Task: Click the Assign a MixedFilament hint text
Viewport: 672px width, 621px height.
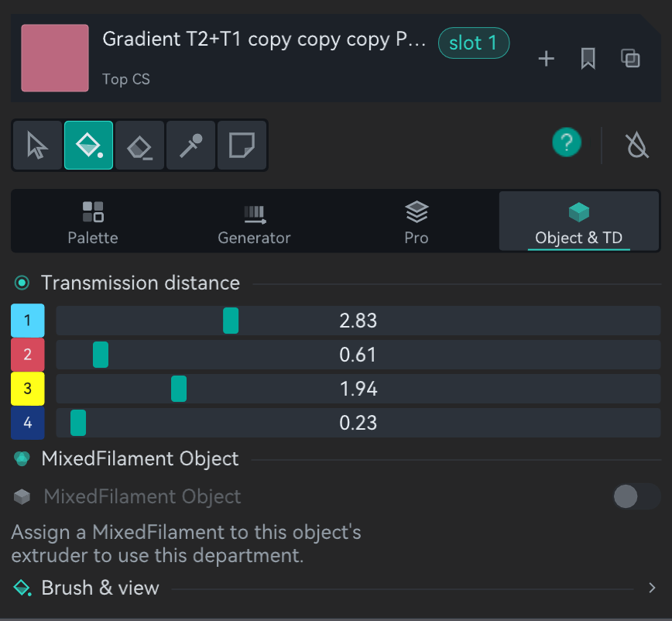Action: [186, 544]
